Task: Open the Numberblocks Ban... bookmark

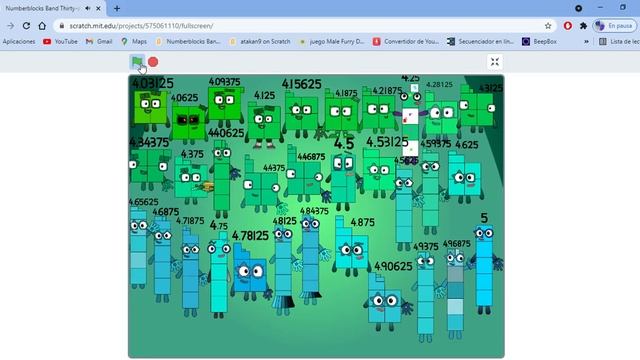Action: [188, 42]
